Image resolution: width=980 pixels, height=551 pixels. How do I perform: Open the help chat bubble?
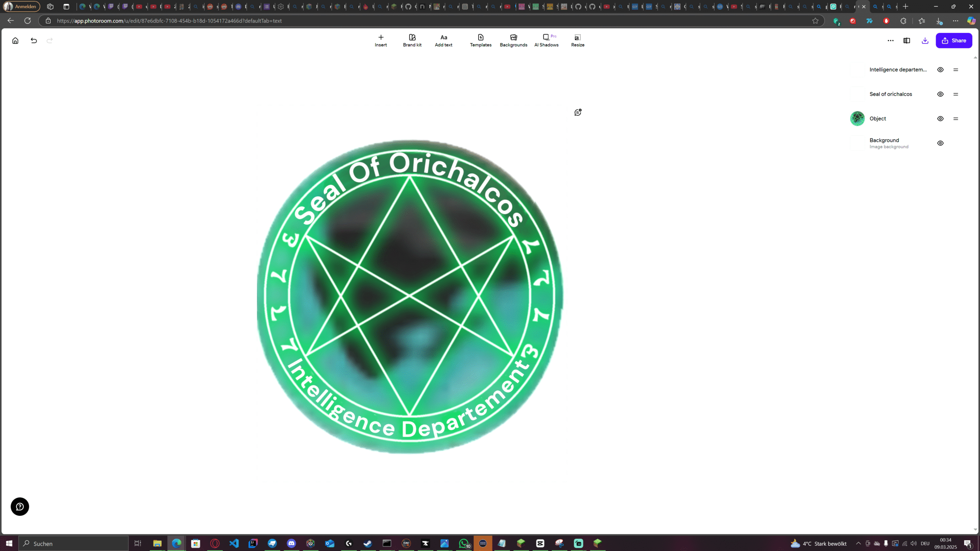20,507
